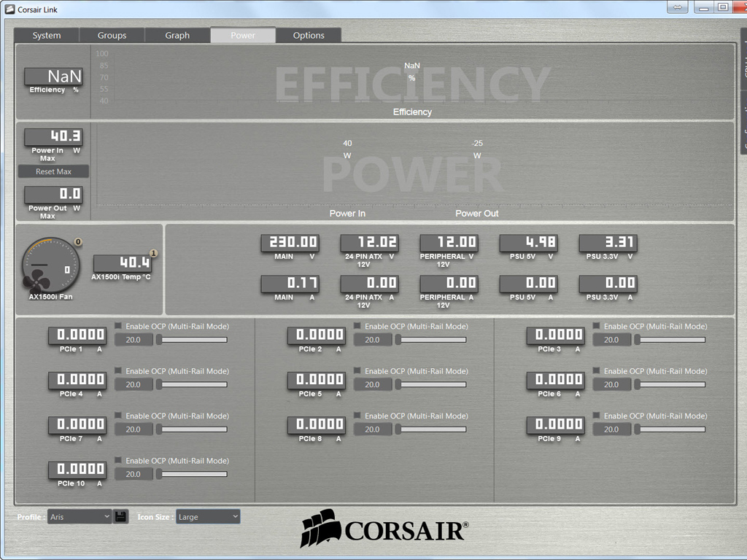Click the 20.0 OCP field for PCIe 10
Image resolution: width=747 pixels, height=560 pixels.
133,474
